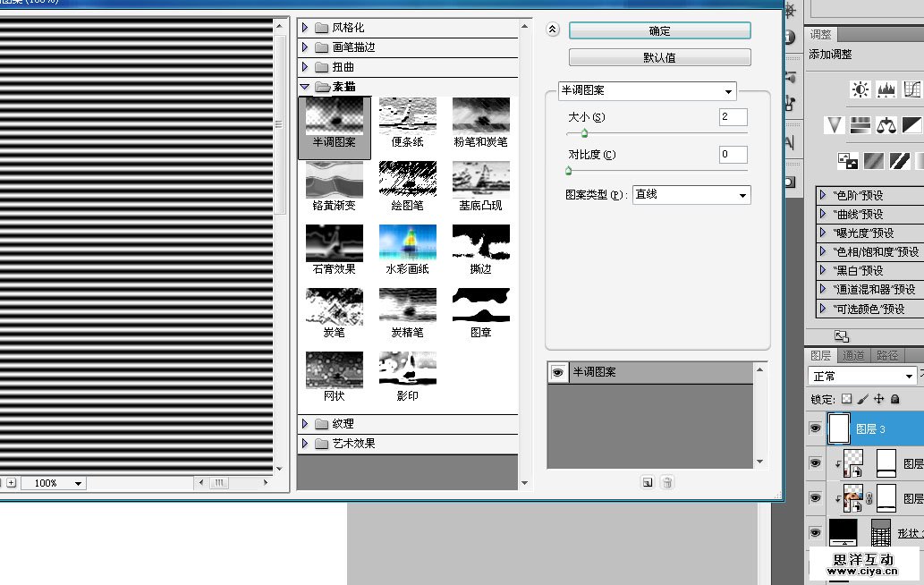This screenshot has width=924, height=585.
Task: Switch to the 通道 tab
Action: pyautogui.click(x=852, y=354)
